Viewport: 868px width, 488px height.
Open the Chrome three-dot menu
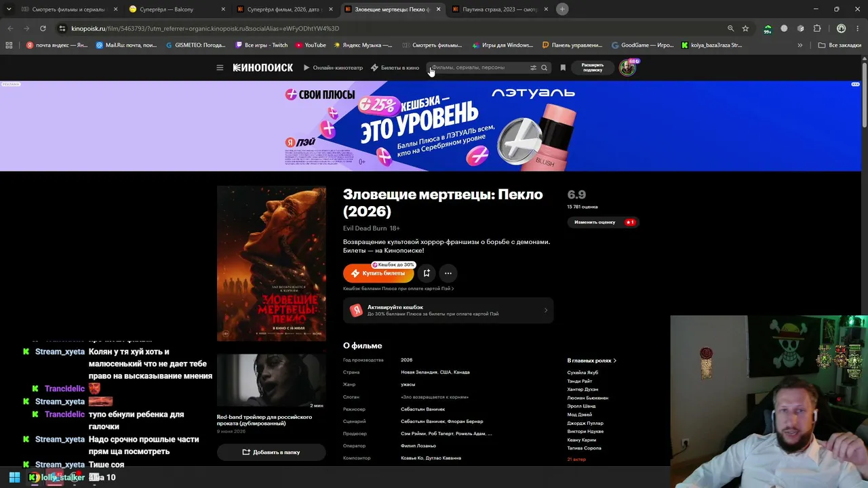click(x=858, y=28)
